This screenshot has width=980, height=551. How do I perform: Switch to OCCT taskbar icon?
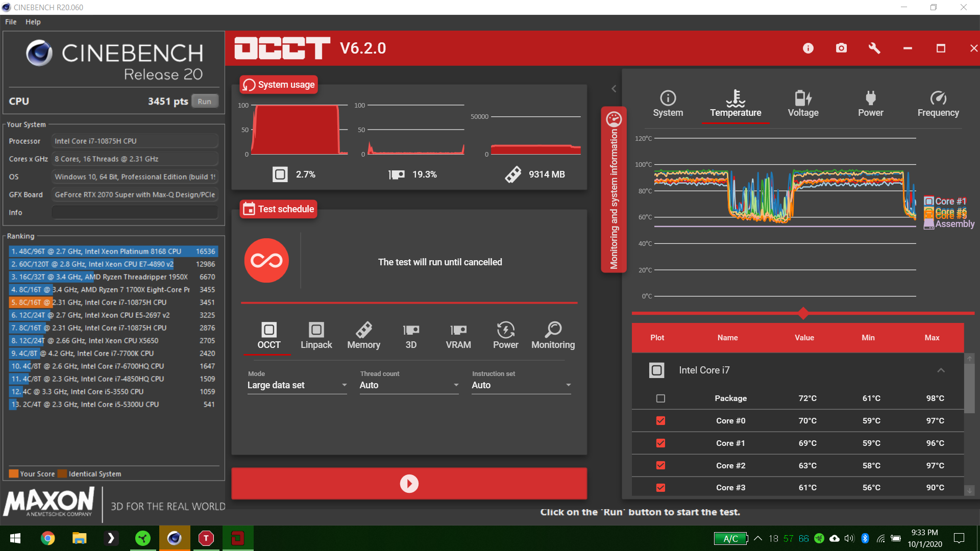238,538
